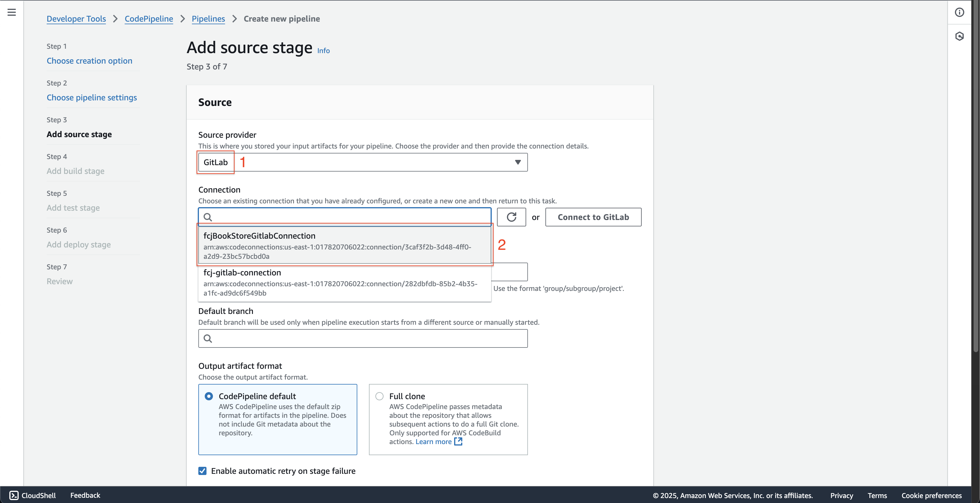Open the hexagon settings panel icon
Screen dimensions: 980x503
pyautogui.click(x=960, y=36)
